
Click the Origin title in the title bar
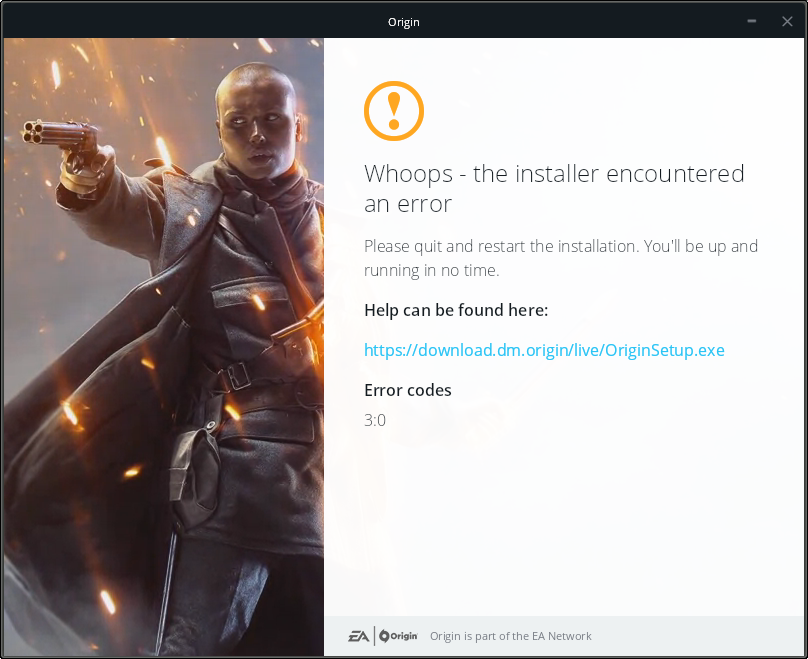[403, 22]
